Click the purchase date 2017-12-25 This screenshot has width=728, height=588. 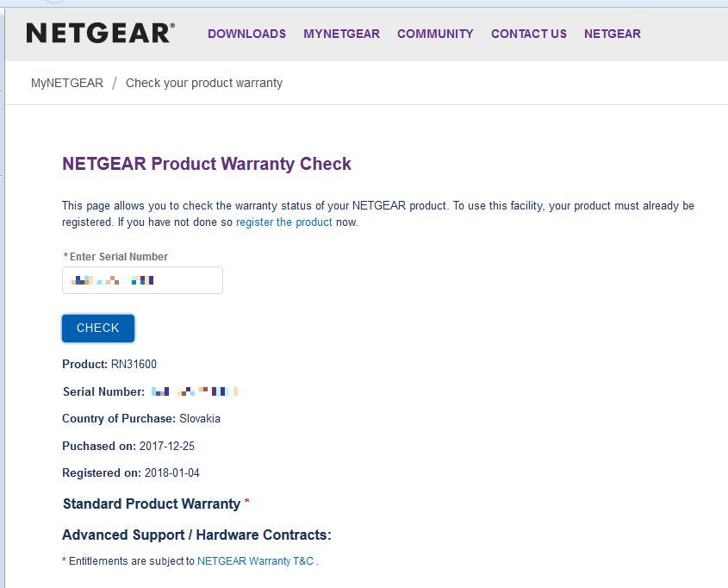(x=169, y=447)
